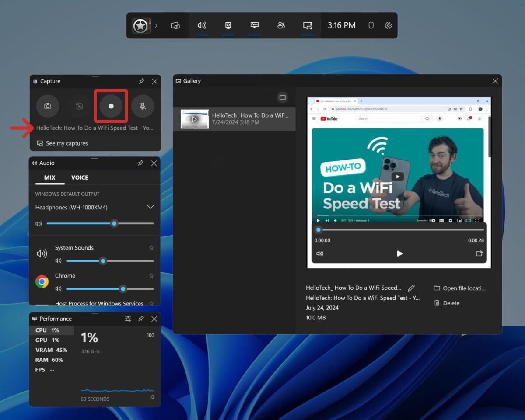Viewport: 525px width, 420px height.
Task: Rename the capture using the pencil icon
Action: pyautogui.click(x=411, y=288)
